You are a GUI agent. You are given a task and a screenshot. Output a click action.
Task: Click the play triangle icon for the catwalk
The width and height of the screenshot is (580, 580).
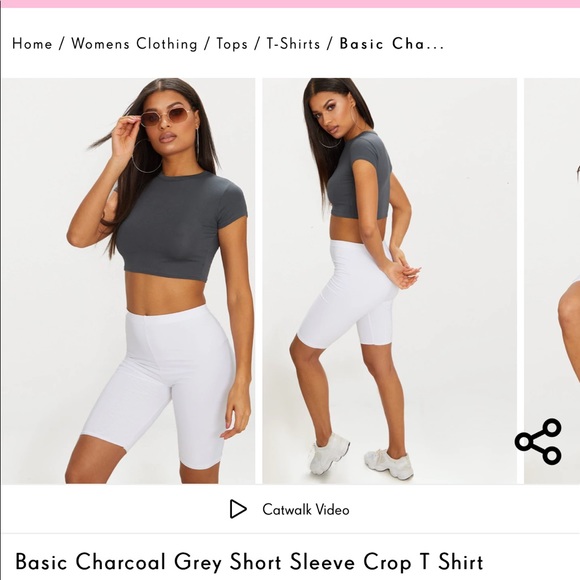click(238, 509)
